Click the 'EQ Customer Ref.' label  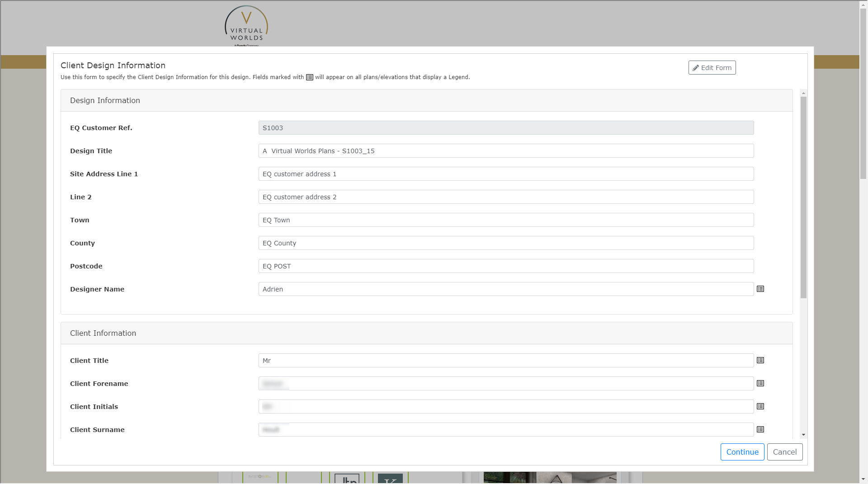click(101, 128)
